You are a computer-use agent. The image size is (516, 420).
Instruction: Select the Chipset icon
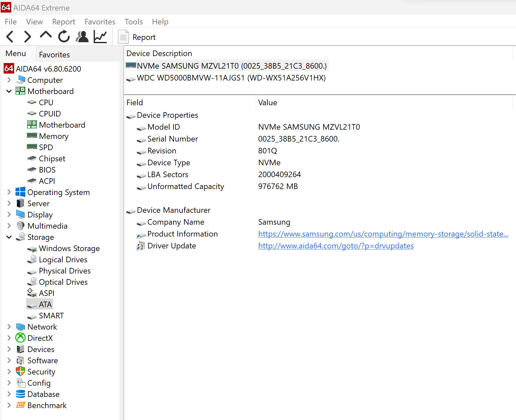pos(32,159)
